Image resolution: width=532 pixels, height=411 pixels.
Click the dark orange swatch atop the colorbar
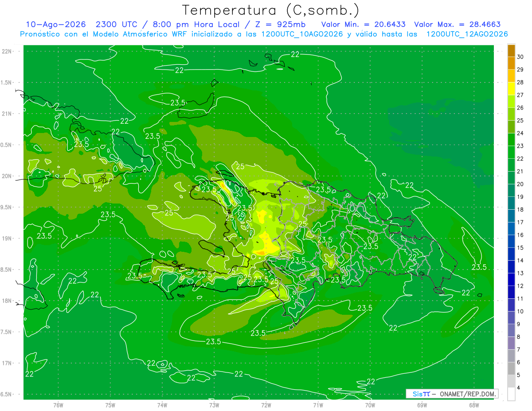512,51
